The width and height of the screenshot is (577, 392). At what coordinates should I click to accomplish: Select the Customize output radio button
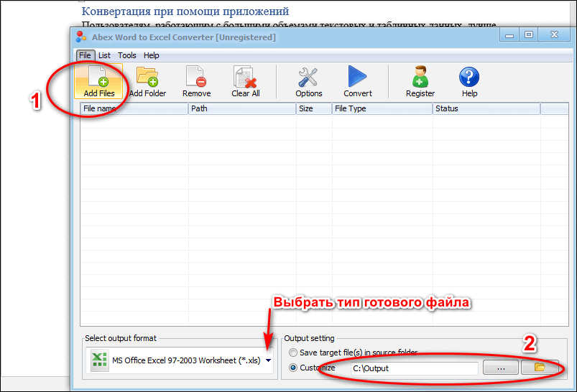tap(293, 368)
